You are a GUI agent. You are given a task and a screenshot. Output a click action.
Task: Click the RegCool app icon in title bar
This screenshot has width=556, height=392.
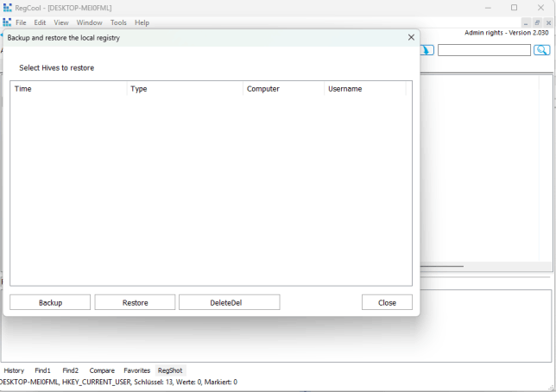pos(7,8)
